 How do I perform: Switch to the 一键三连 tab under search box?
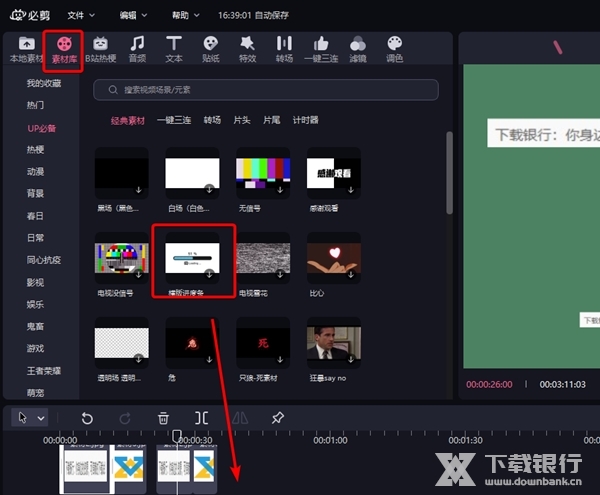pyautogui.click(x=174, y=120)
